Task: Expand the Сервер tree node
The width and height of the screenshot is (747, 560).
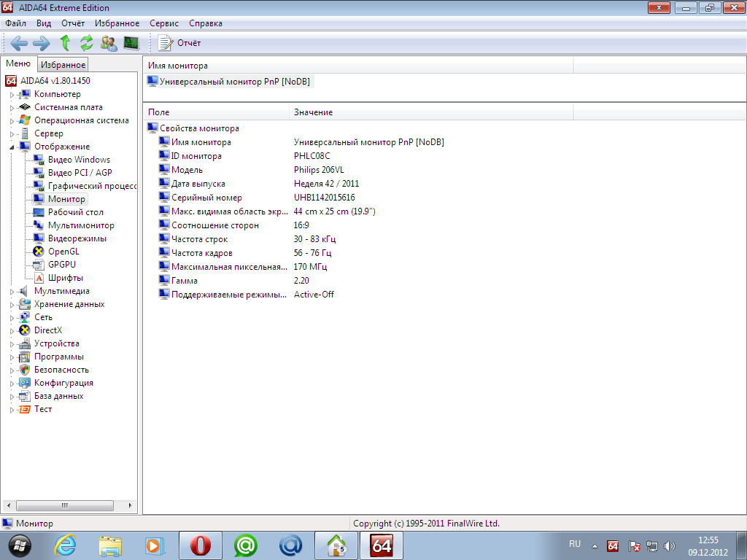Action: point(12,134)
